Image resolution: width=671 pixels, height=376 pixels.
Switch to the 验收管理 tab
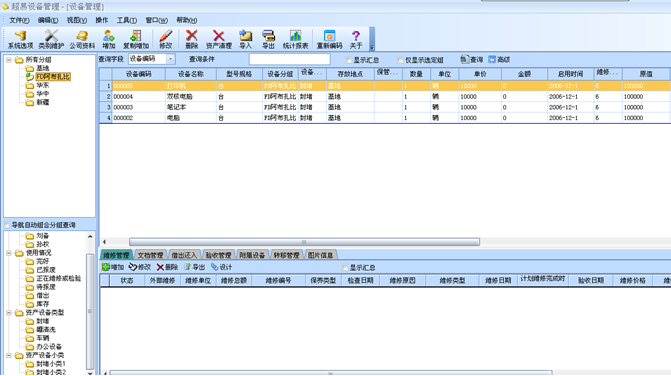(x=218, y=255)
